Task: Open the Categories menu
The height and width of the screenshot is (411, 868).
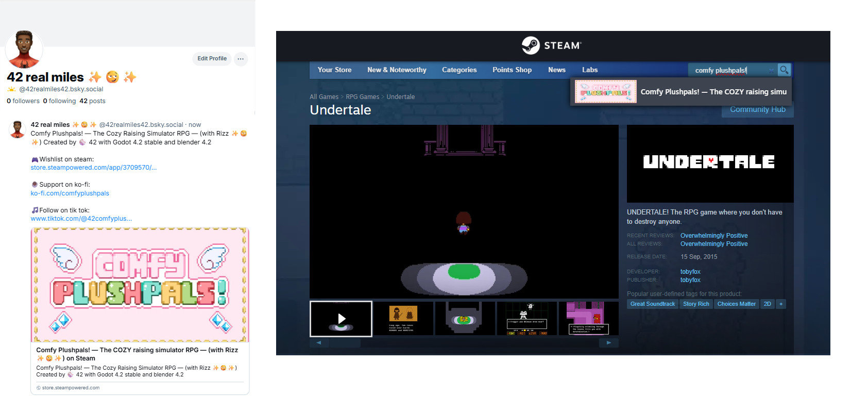Action: coord(459,70)
